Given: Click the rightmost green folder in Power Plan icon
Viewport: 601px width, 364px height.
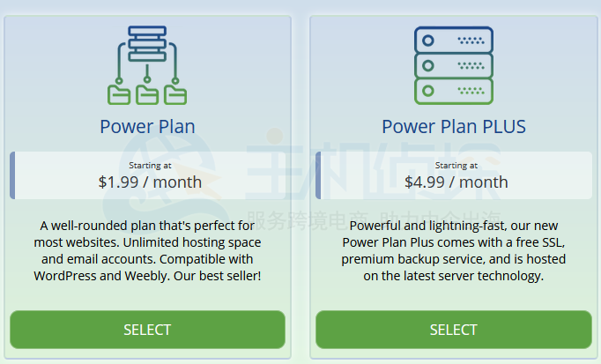Looking at the screenshot, I should (175, 93).
